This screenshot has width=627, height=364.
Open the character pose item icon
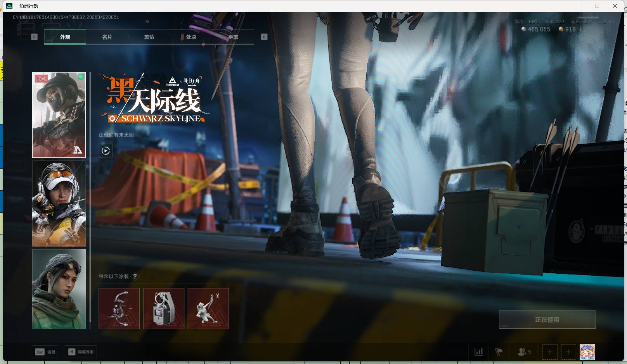pyautogui.click(x=208, y=309)
